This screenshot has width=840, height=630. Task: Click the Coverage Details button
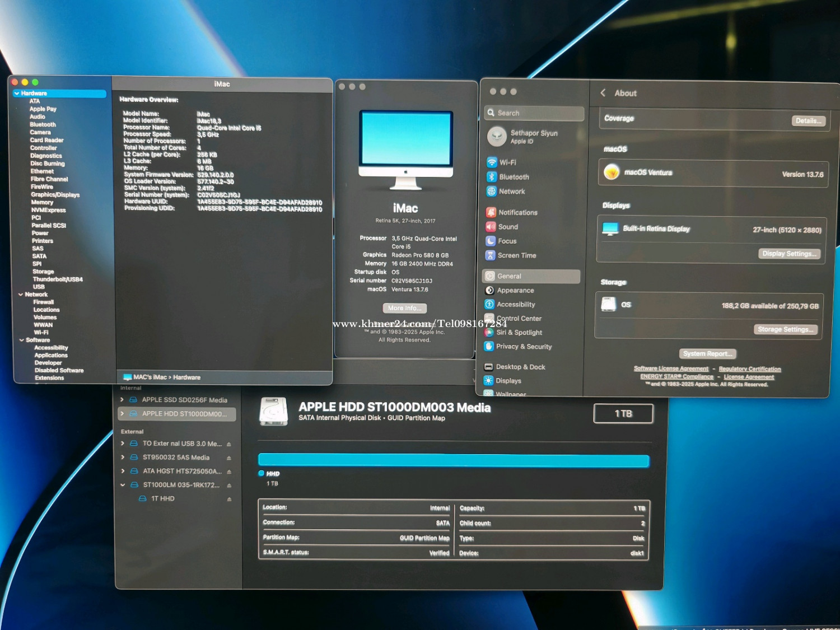[808, 120]
